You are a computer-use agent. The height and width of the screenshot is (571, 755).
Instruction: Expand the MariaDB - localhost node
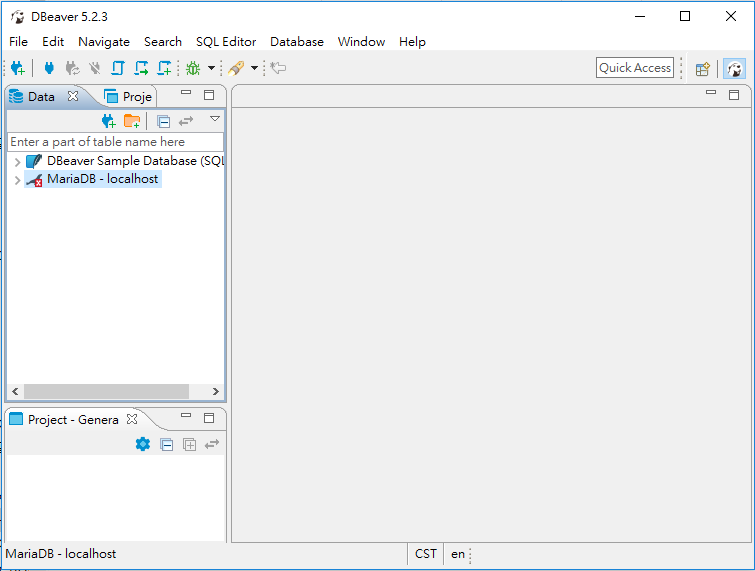[x=17, y=180]
